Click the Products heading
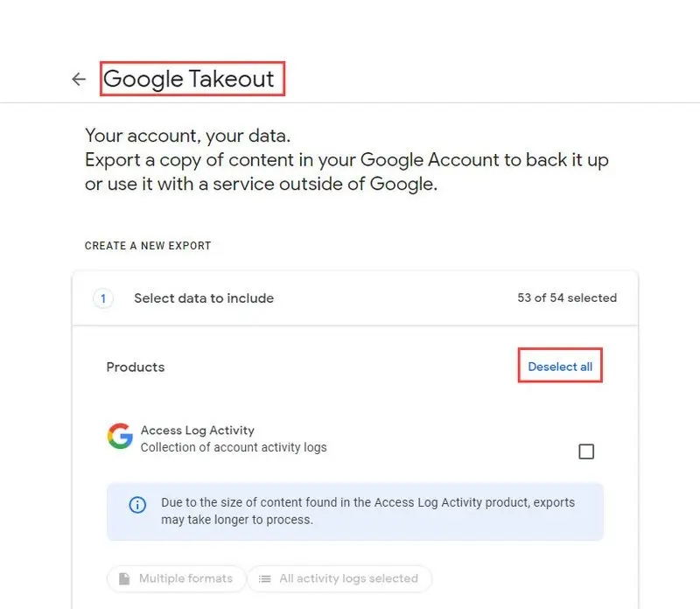 pyautogui.click(x=136, y=367)
